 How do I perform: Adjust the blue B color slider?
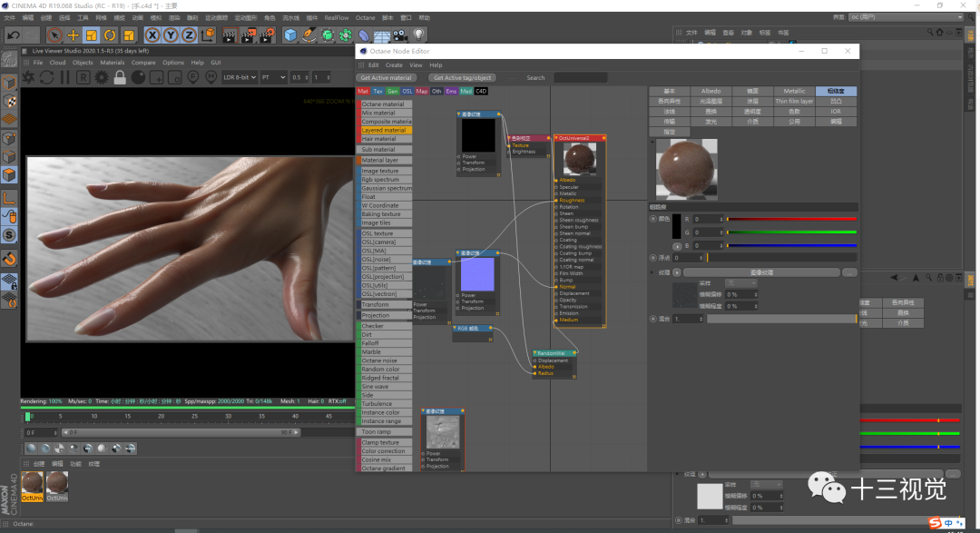pyautogui.click(x=791, y=245)
